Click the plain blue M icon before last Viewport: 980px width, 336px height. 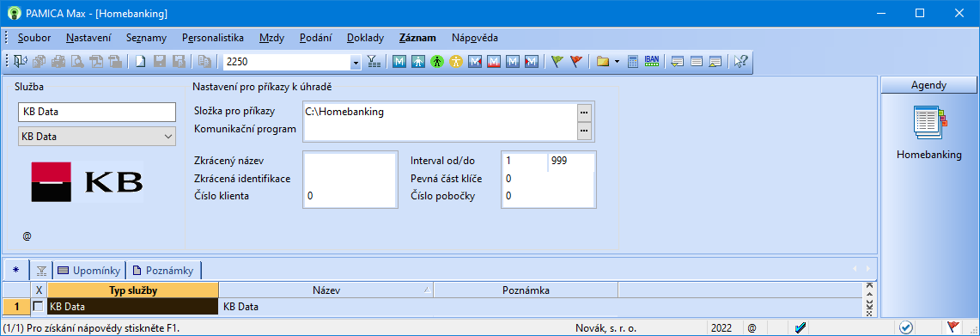pos(513,61)
